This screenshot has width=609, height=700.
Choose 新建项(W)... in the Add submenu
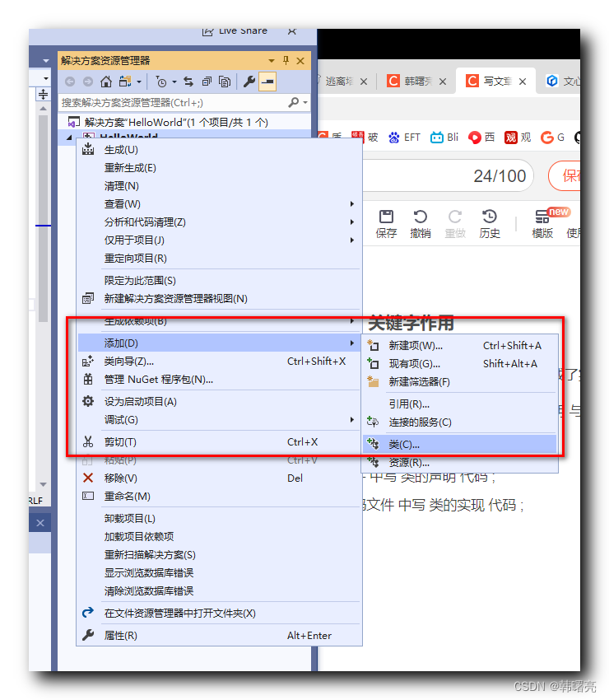click(460, 346)
